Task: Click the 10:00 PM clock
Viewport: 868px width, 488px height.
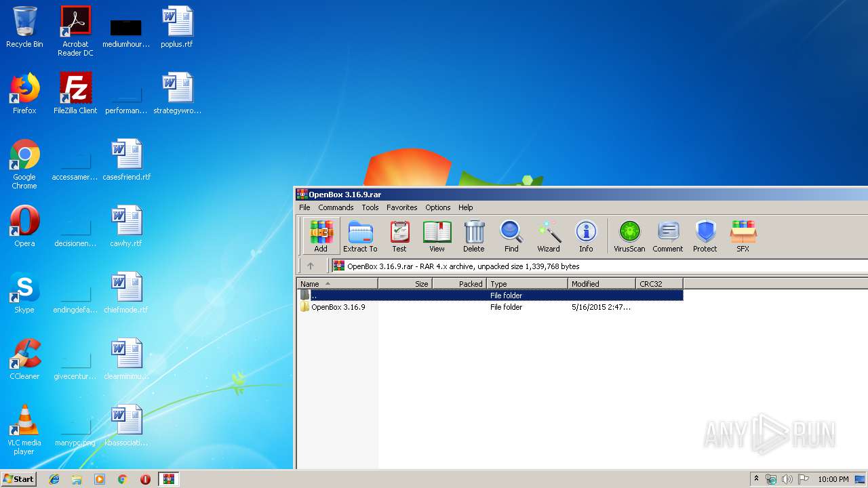Action: click(x=833, y=479)
